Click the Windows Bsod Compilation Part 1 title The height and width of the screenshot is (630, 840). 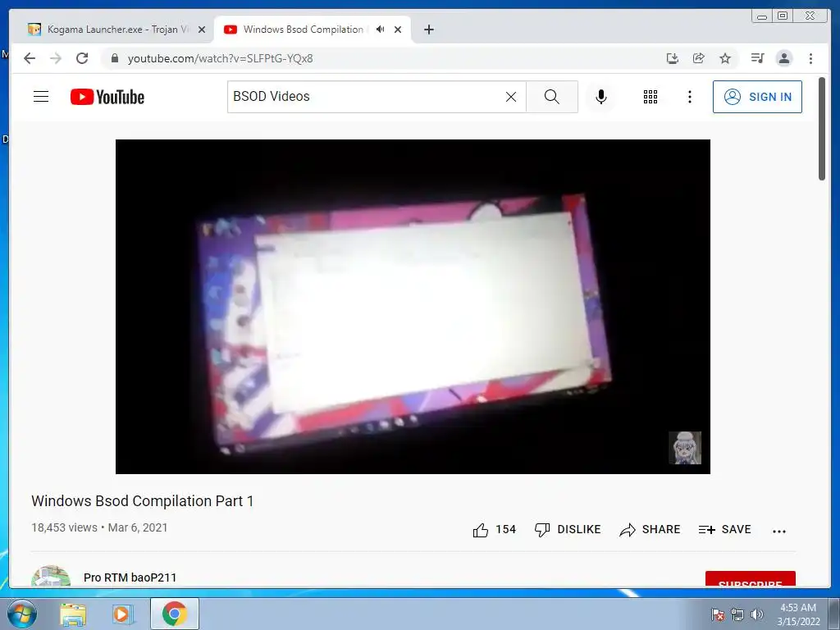143,501
